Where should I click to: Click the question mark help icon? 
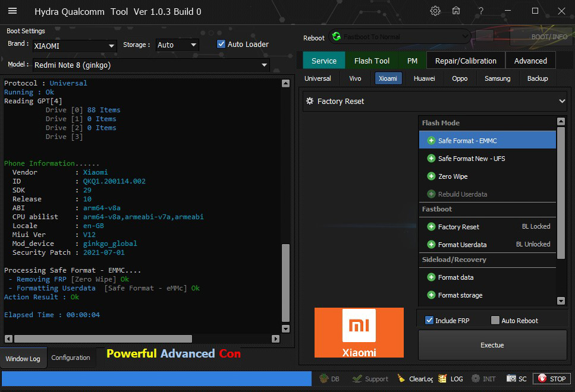[x=480, y=11]
